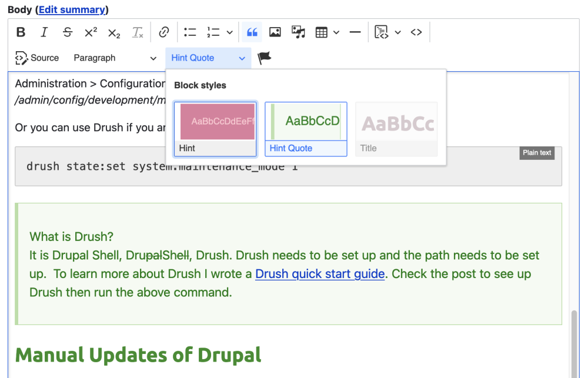Collapse the Hint Quote styles dropdown

click(x=208, y=58)
